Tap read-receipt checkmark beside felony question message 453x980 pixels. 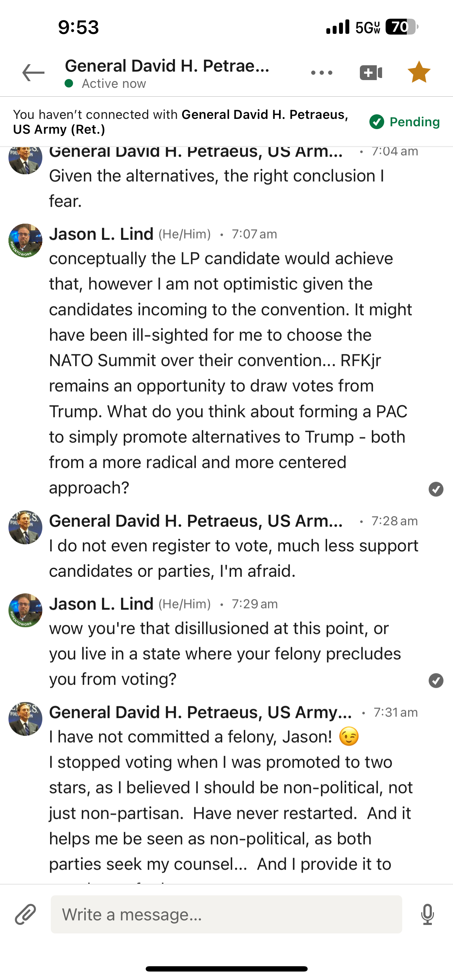click(436, 680)
